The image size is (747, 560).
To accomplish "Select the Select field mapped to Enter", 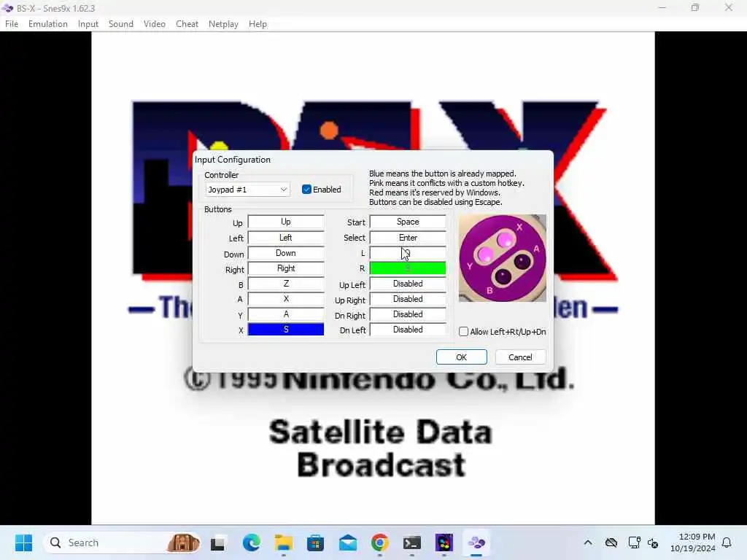I will click(x=408, y=238).
